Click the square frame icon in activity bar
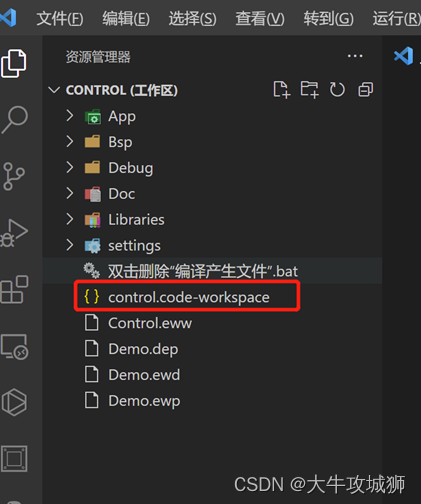Viewport: 421px width, 504px height. [14, 459]
